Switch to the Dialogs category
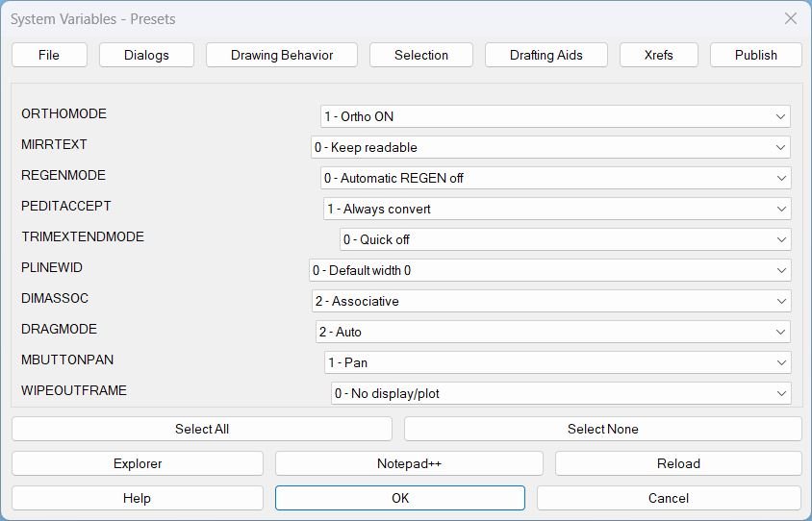 pos(146,55)
